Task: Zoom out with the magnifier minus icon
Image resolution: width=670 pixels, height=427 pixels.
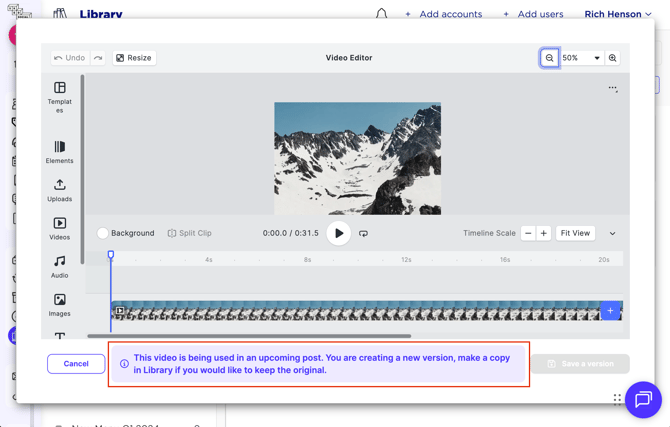Action: click(550, 58)
